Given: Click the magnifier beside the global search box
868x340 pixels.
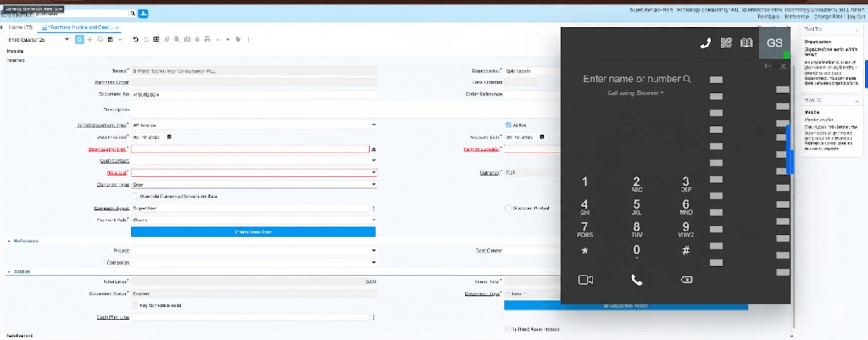Looking at the screenshot, I should [132, 14].
